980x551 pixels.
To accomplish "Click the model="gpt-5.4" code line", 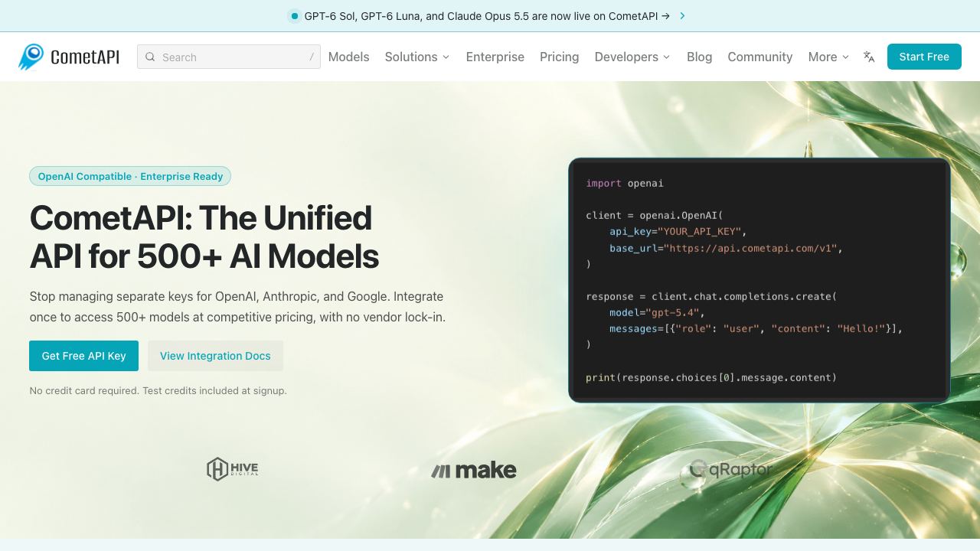I will pyautogui.click(x=657, y=312).
